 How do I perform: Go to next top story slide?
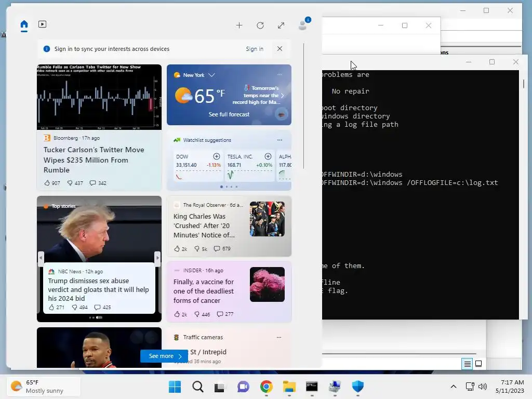point(157,258)
